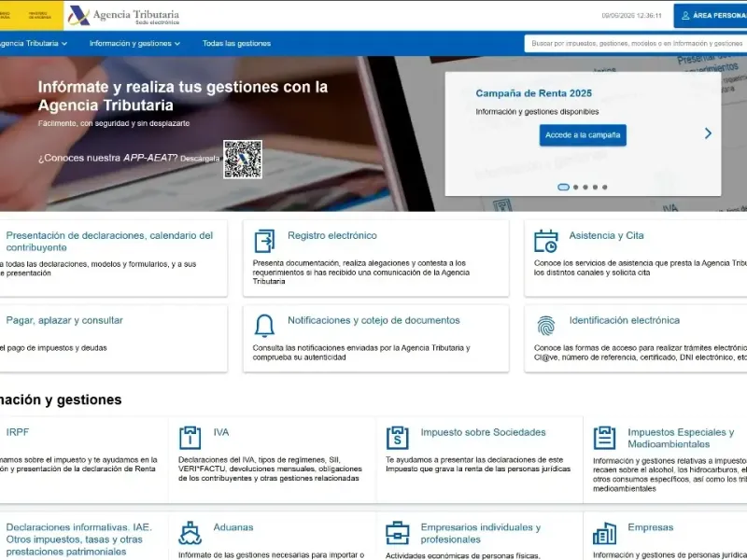Select the second carousel dot
747x560 pixels.
point(575,188)
